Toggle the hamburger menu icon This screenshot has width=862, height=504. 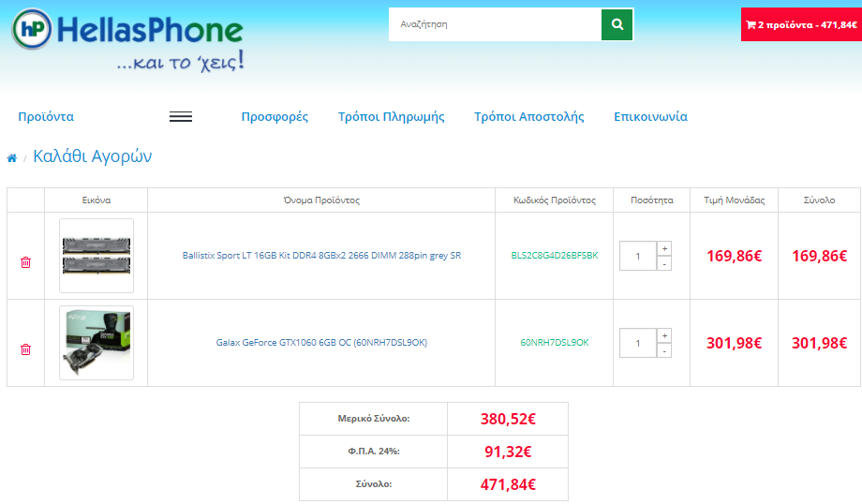(x=180, y=116)
